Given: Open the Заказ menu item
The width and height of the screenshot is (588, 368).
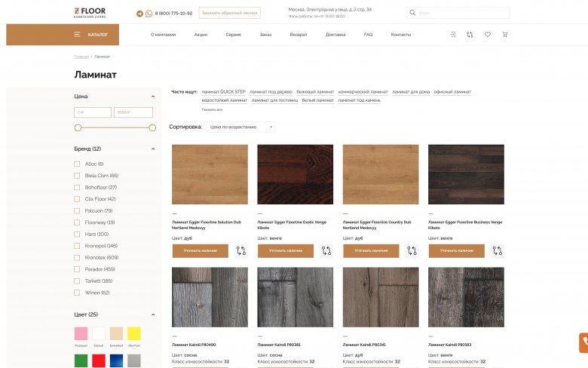Looking at the screenshot, I should pyautogui.click(x=265, y=35).
